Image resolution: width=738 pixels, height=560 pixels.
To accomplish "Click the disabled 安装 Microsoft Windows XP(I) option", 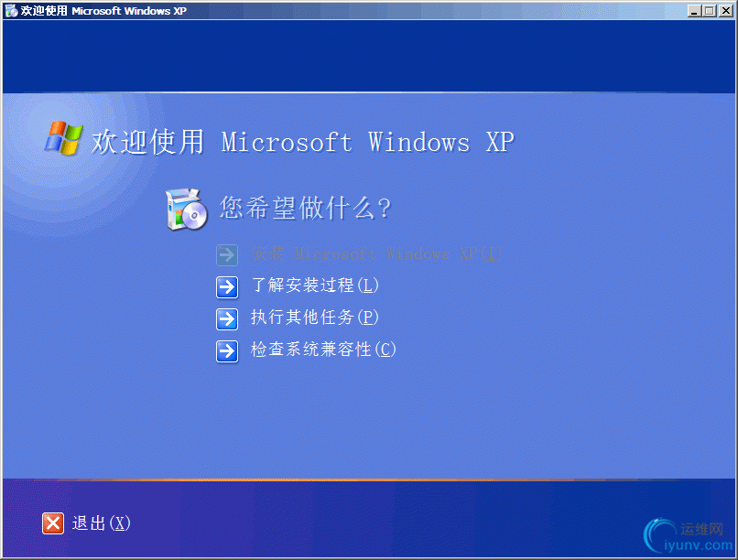I will click(x=375, y=253).
